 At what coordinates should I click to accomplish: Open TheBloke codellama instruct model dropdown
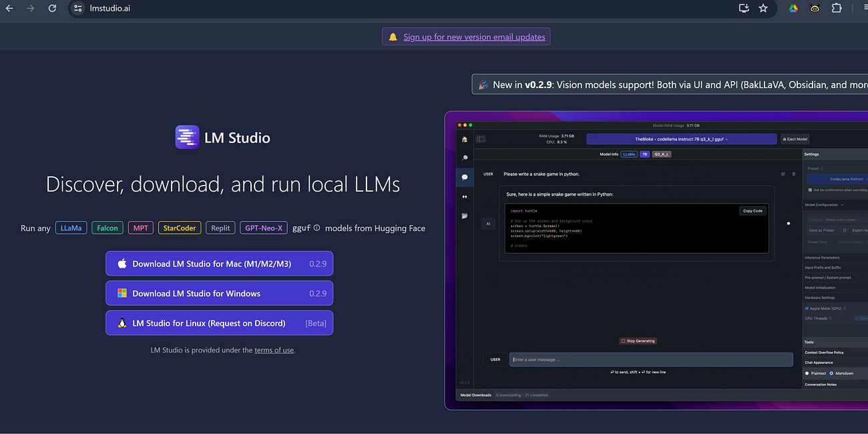pyautogui.click(x=682, y=139)
